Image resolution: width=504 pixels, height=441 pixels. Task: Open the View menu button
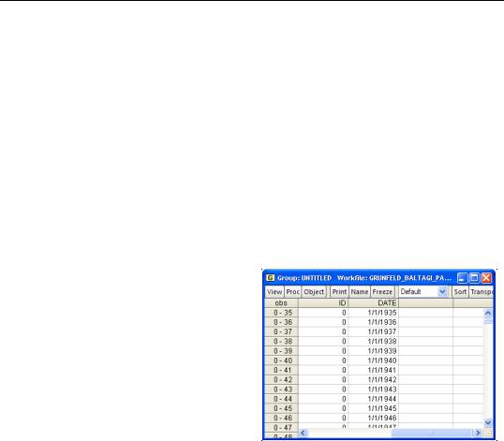click(274, 291)
